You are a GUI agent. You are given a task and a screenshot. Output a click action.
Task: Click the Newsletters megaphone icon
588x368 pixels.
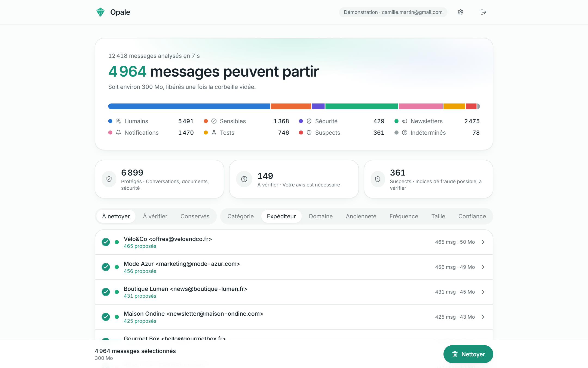coord(405,121)
